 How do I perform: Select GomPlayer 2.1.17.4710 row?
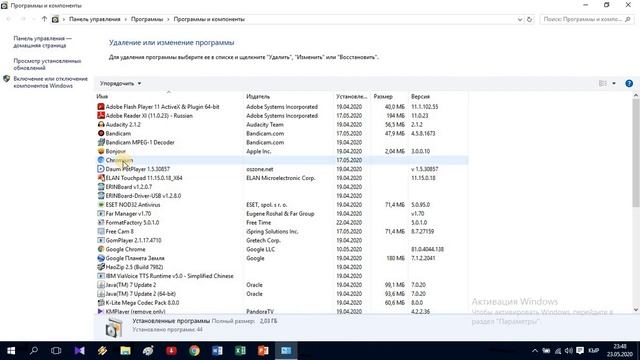pyautogui.click(x=282, y=240)
